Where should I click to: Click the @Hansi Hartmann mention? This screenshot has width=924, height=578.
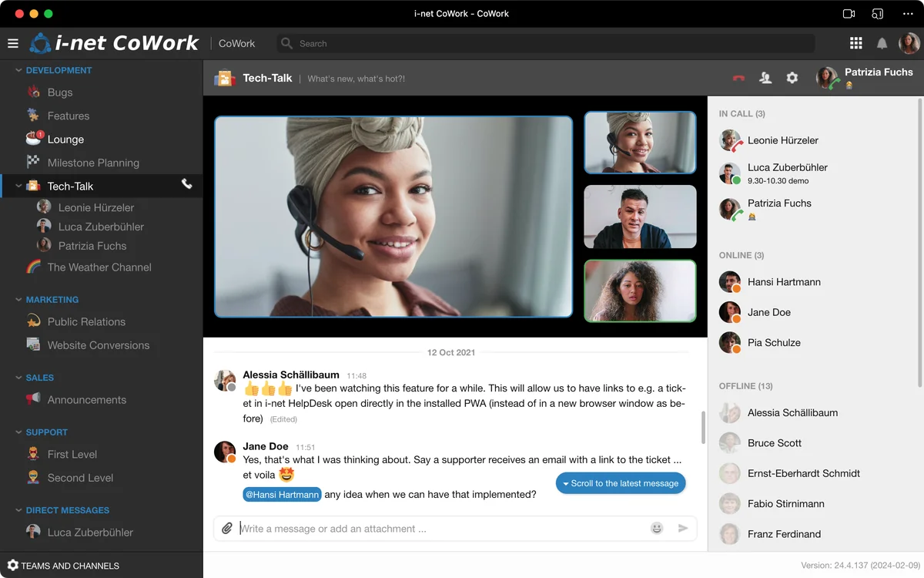pos(282,495)
